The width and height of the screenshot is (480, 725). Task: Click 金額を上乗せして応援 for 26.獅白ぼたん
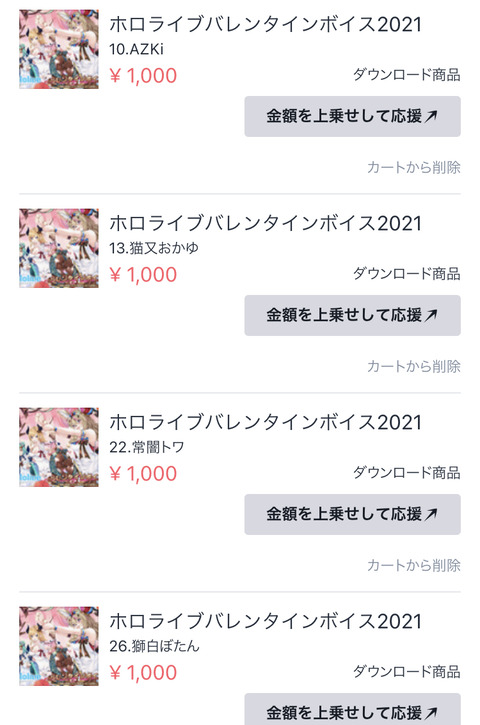(x=352, y=709)
